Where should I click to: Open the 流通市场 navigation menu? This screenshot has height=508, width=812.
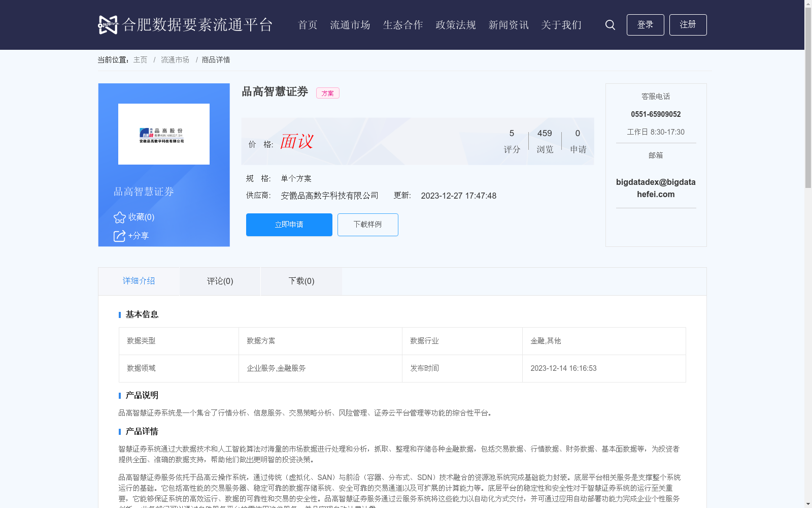(x=350, y=25)
